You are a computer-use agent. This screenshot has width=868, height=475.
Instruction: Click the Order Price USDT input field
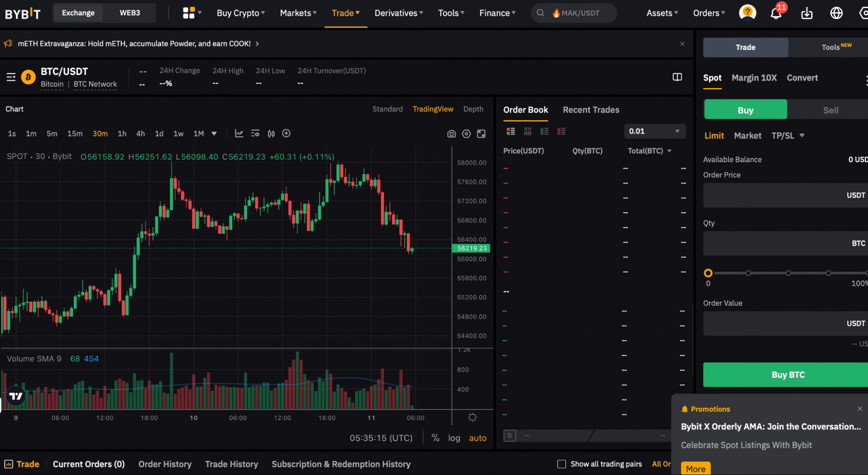785,195
